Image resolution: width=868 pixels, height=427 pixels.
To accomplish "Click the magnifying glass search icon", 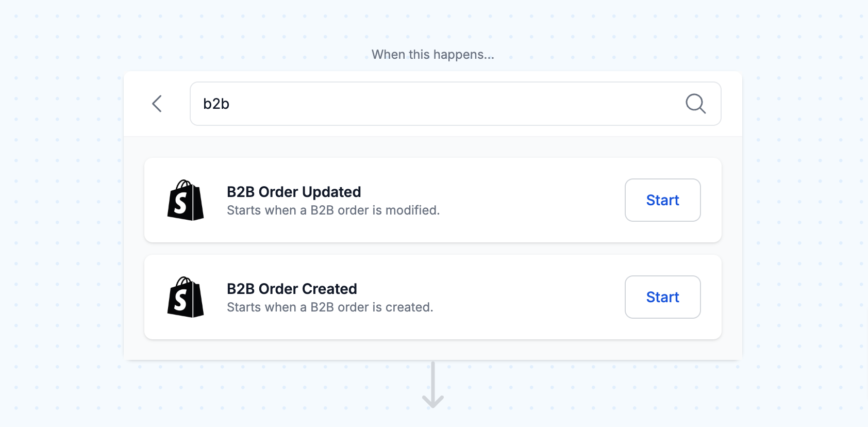I will (695, 104).
